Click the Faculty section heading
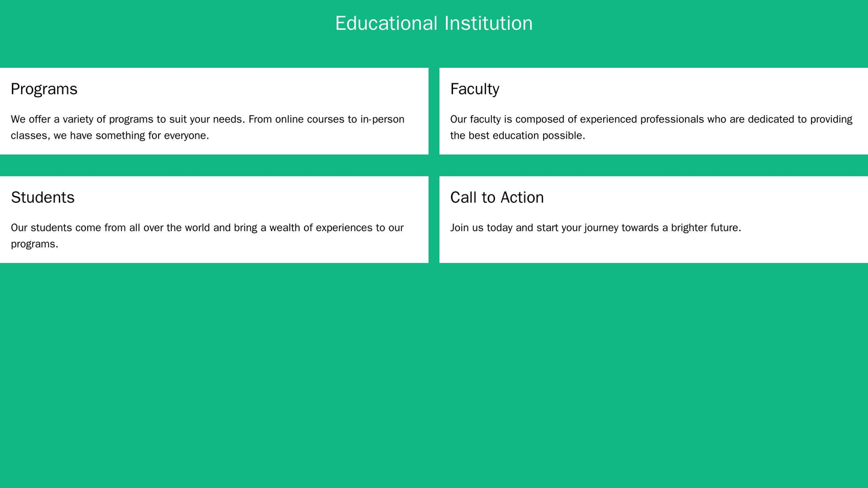868x488 pixels. click(x=475, y=89)
